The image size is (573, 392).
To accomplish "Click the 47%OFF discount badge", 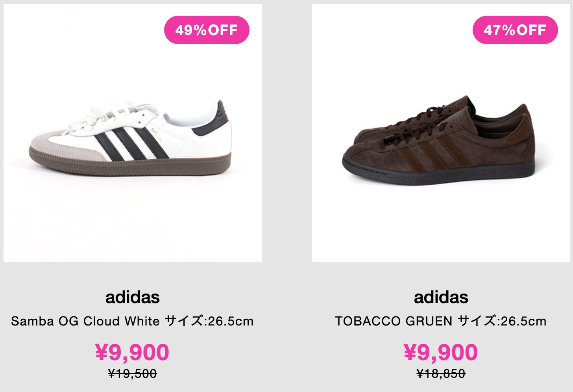I will pos(515,30).
